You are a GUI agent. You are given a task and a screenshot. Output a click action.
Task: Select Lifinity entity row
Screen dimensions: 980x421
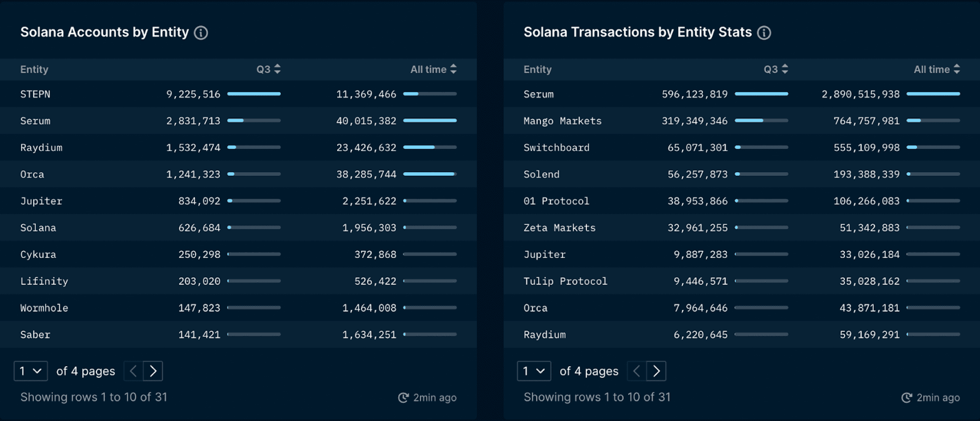pyautogui.click(x=238, y=281)
